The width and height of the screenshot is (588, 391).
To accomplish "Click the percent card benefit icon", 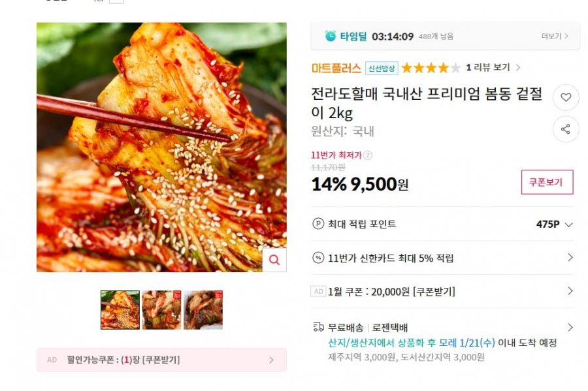I will tap(318, 258).
